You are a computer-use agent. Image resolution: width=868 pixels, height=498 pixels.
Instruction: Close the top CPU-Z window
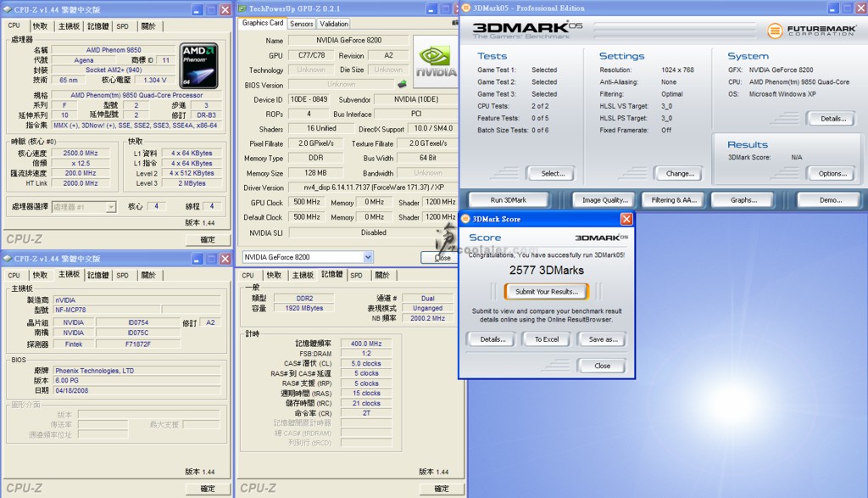(225, 10)
